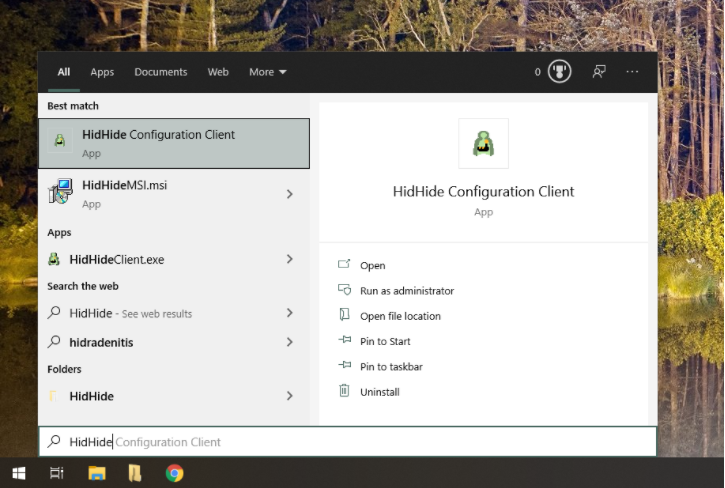Open the three-dot options menu
The width and height of the screenshot is (725, 488).
(632, 72)
